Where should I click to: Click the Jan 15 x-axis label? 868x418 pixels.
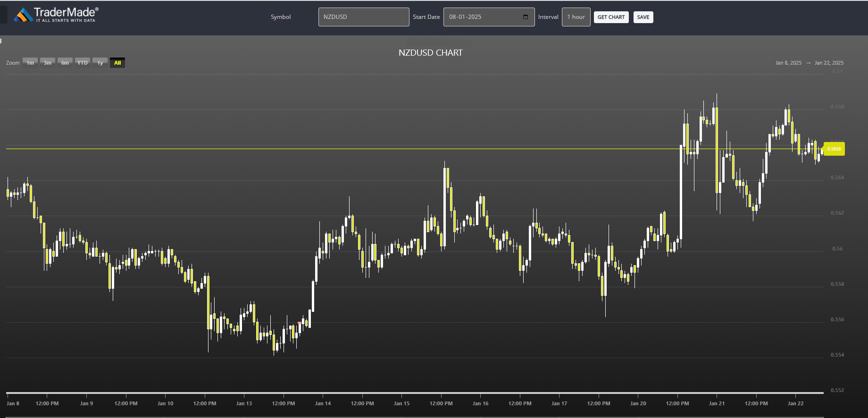(x=401, y=403)
